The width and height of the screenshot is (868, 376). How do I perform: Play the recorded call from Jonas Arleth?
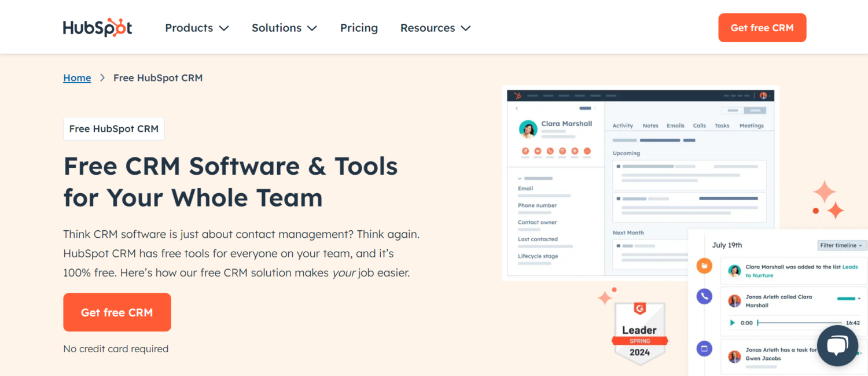pyautogui.click(x=732, y=323)
